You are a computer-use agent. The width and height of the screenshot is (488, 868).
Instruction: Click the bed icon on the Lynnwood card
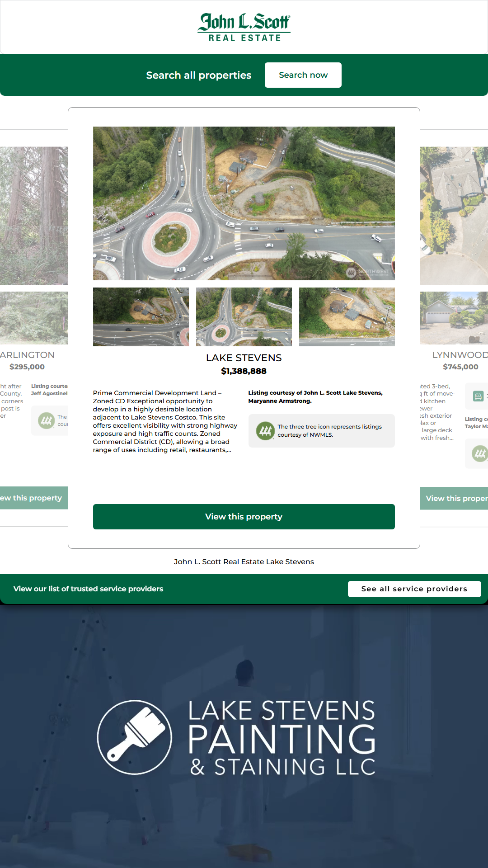pos(478,396)
